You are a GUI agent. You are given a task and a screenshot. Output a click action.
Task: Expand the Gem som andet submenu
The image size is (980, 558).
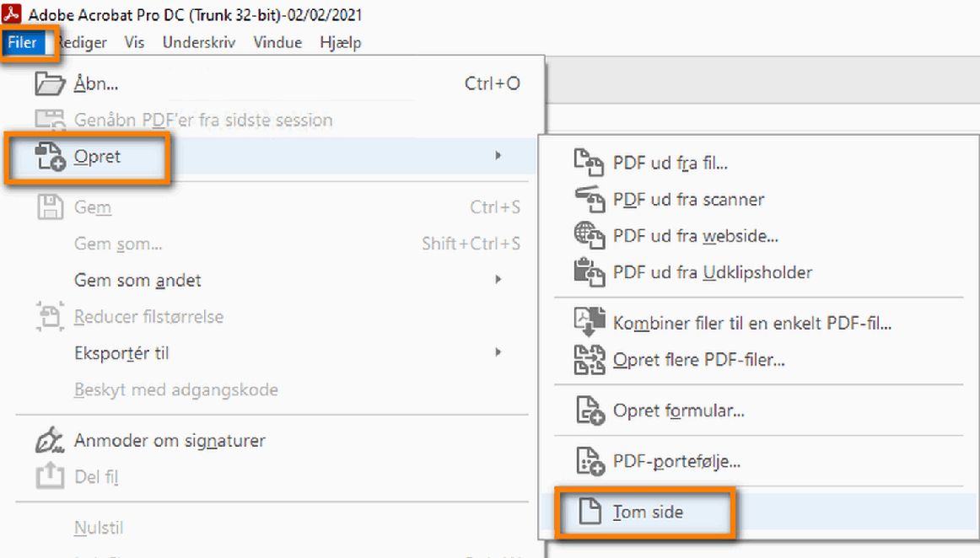coord(497,280)
